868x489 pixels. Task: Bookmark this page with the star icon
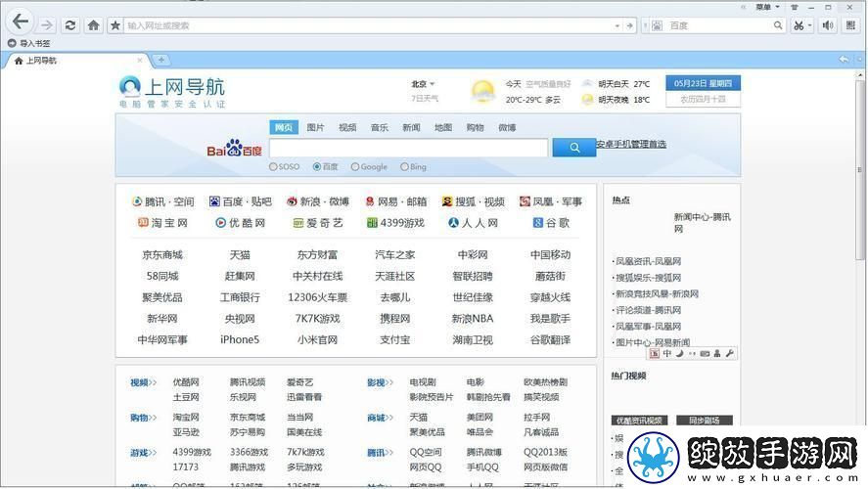click(x=115, y=25)
